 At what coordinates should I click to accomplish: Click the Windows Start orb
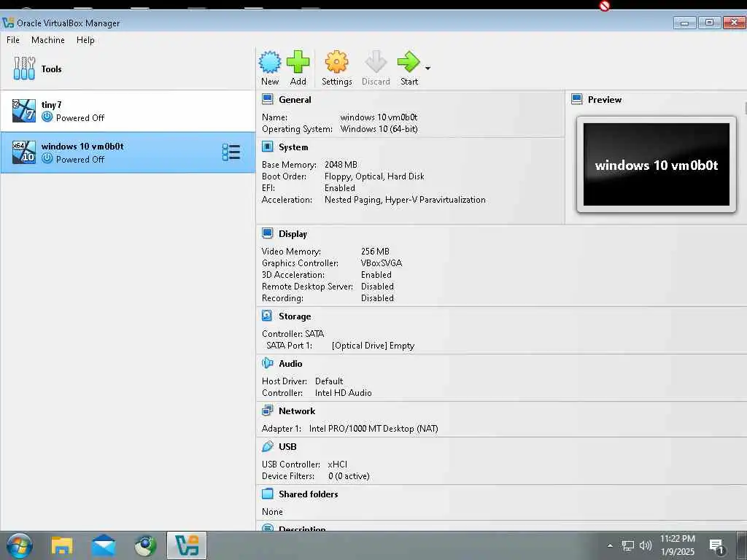[20, 545]
